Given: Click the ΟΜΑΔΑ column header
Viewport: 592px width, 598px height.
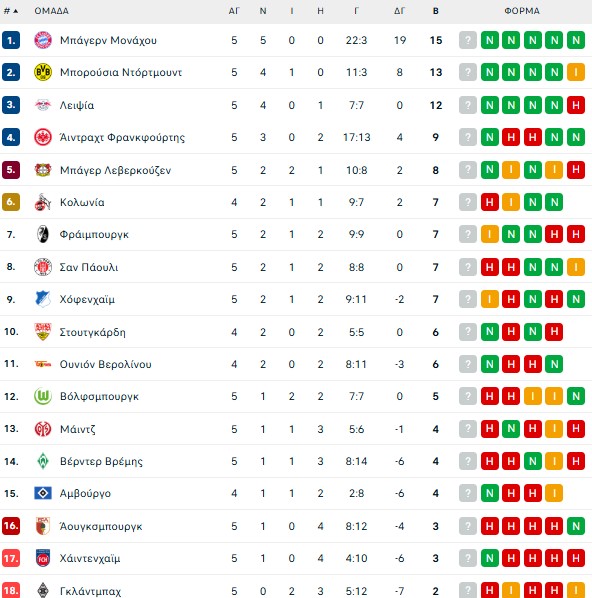Looking at the screenshot, I should [51, 11].
